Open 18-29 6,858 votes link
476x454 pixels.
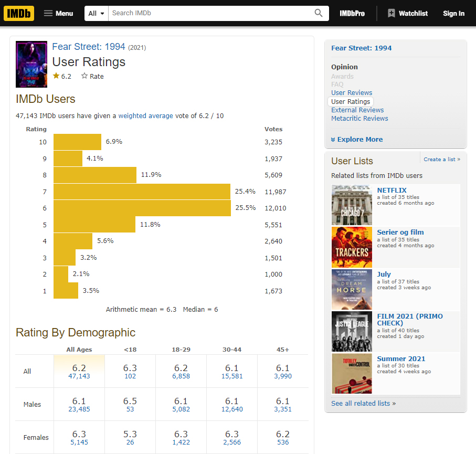181,376
